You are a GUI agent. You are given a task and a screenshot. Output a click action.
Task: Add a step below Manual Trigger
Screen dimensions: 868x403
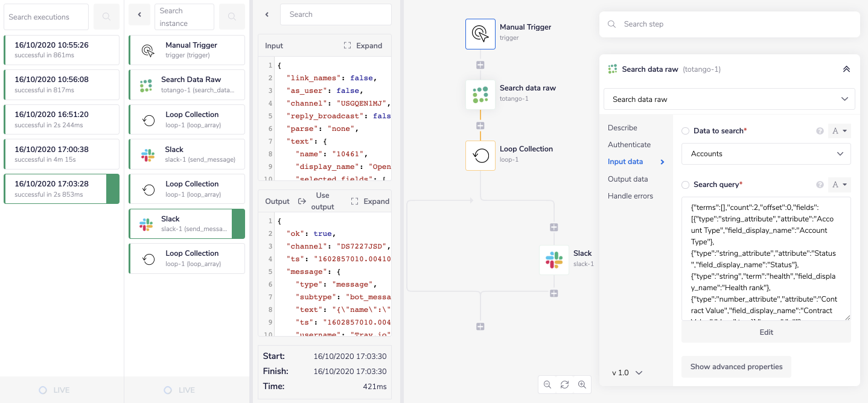click(x=480, y=65)
